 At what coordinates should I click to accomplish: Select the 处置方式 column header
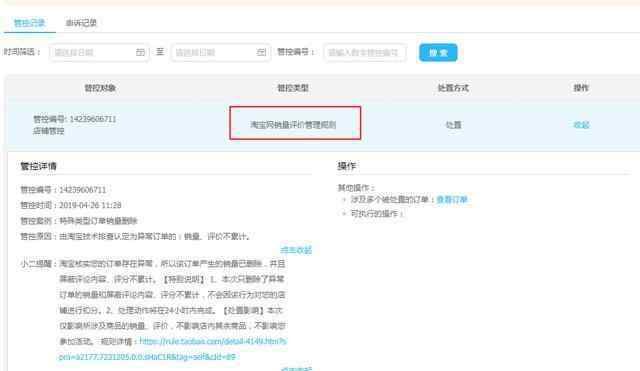click(x=453, y=88)
